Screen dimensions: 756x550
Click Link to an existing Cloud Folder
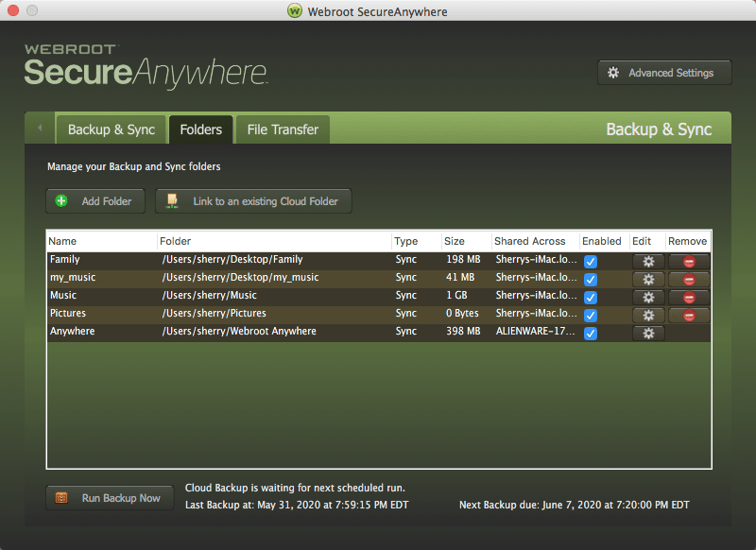pyautogui.click(x=253, y=201)
